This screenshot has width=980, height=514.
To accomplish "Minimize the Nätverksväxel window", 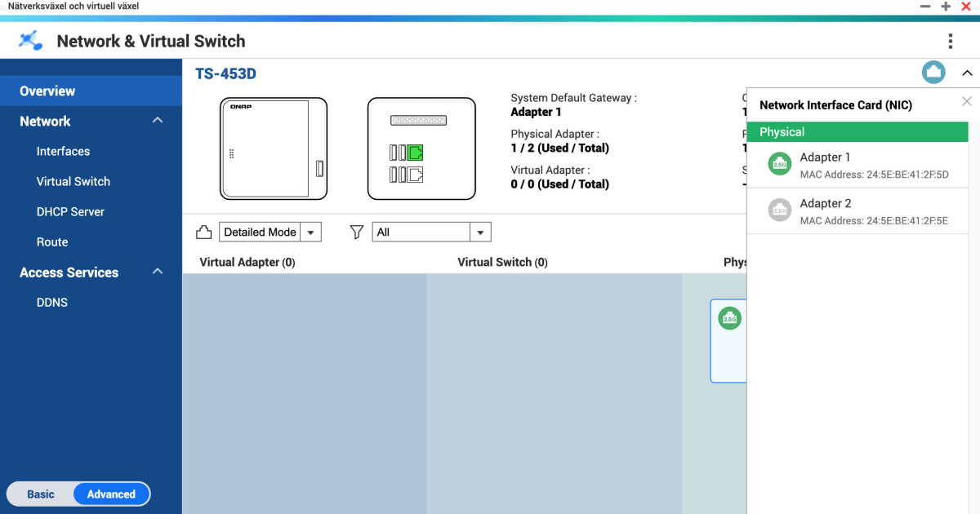I will click(925, 6).
